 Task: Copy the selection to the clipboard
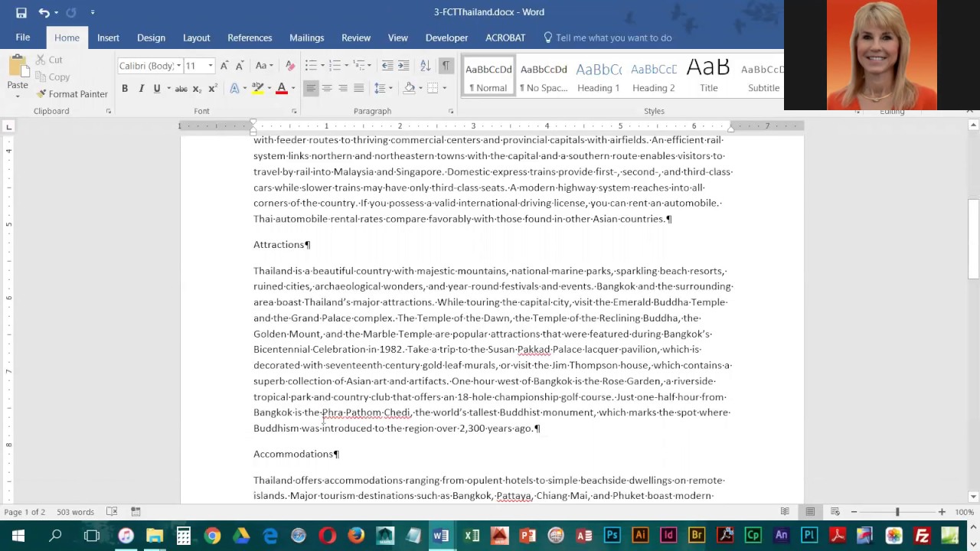point(52,77)
